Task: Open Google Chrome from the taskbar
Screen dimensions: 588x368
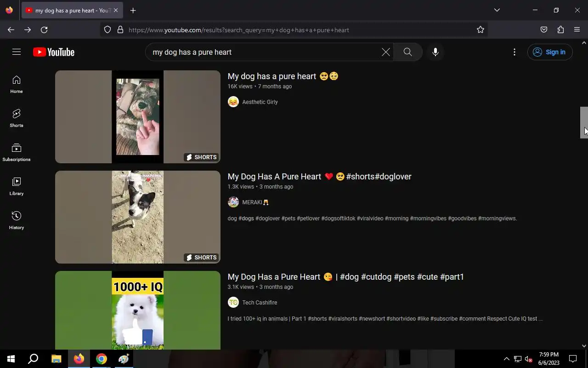Action: [x=102, y=359]
